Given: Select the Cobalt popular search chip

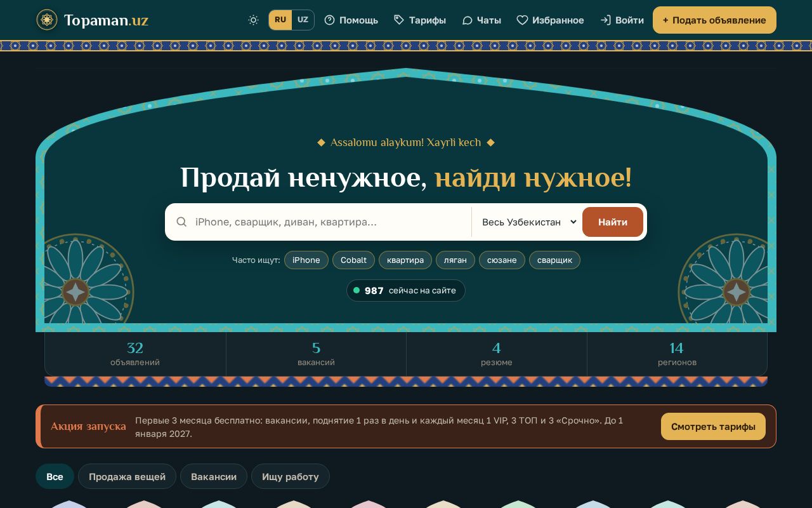Looking at the screenshot, I should click(353, 260).
